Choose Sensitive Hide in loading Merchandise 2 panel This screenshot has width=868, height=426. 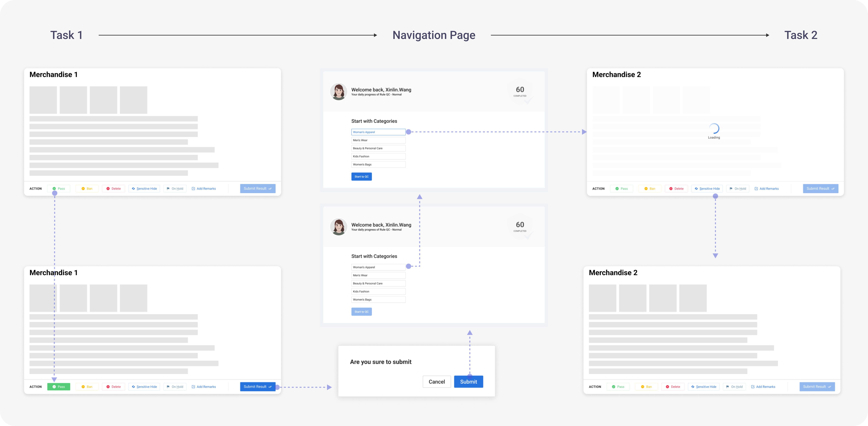click(x=707, y=189)
